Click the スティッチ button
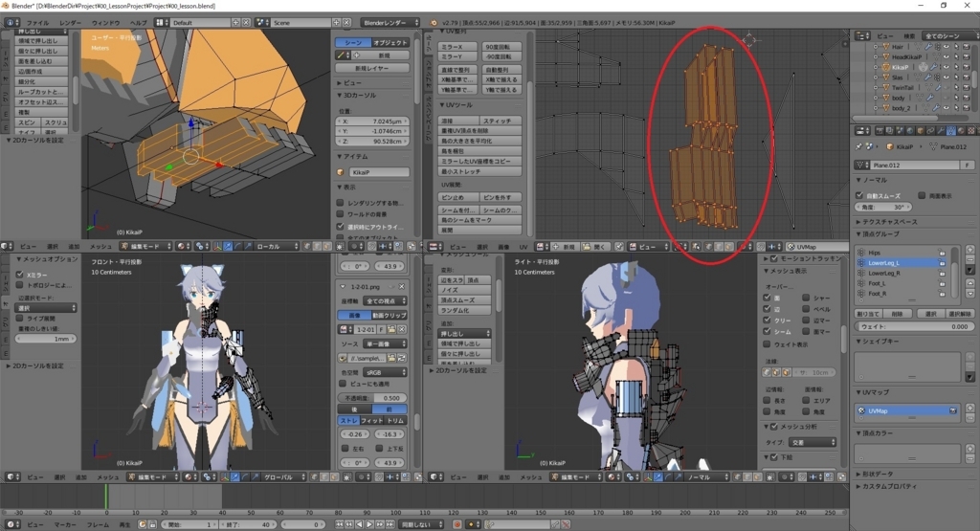This screenshot has height=531, width=980. (x=501, y=121)
